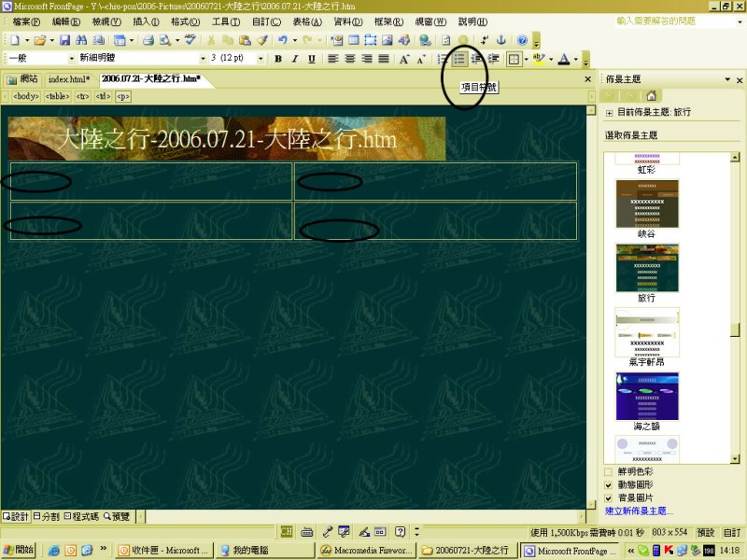The width and height of the screenshot is (747, 560).
Task: Click the Find binoculars icon
Action: pyautogui.click(x=81, y=40)
